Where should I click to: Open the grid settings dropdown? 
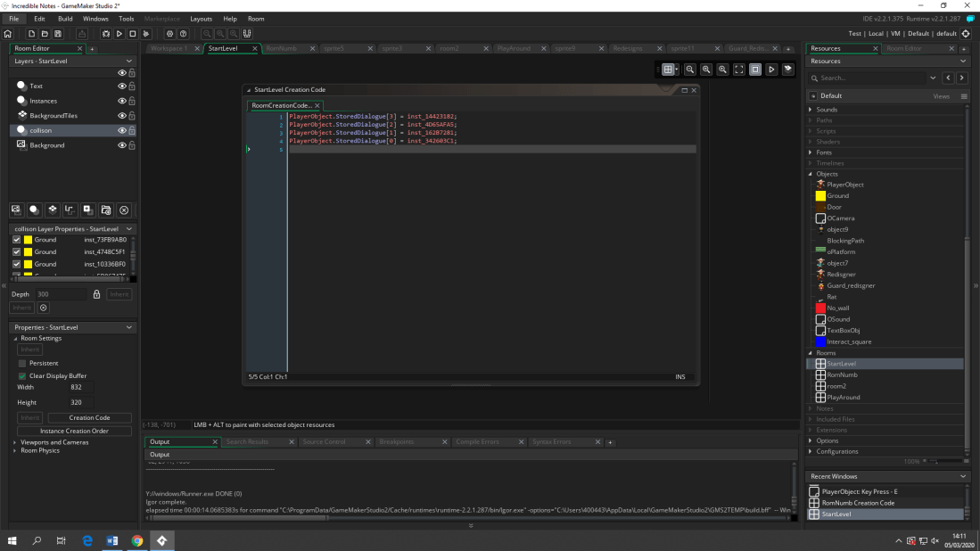[677, 70]
